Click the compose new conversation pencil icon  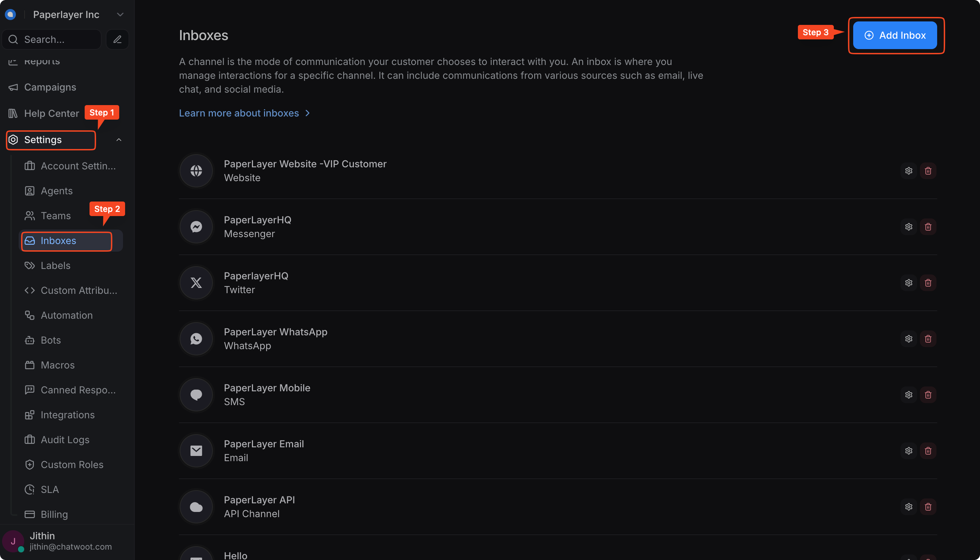coord(117,39)
